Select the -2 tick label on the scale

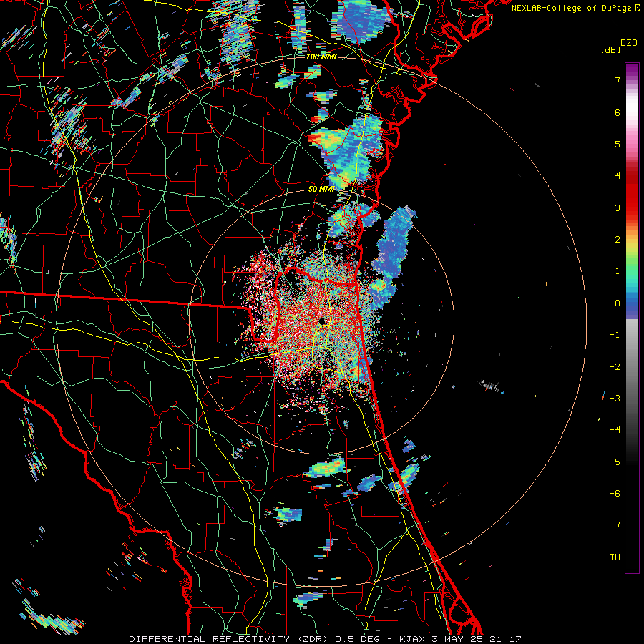tap(615, 367)
